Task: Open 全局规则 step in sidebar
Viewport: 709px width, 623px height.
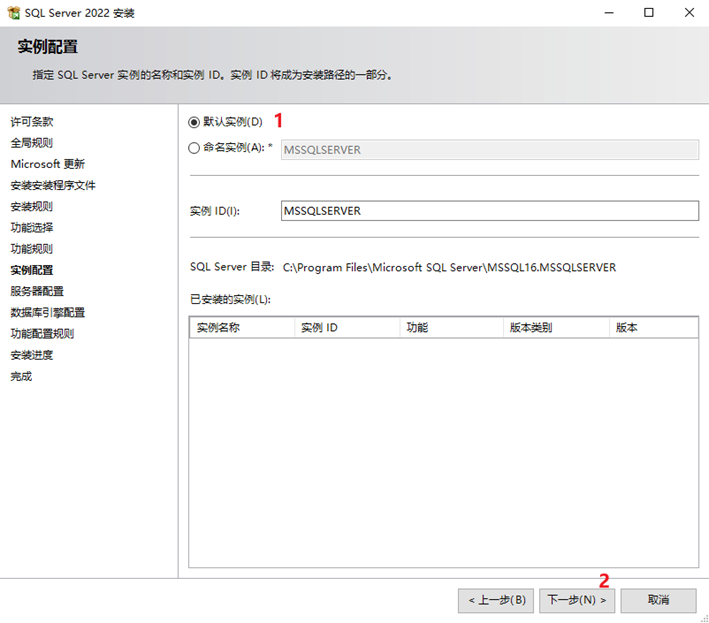Action: [32, 143]
